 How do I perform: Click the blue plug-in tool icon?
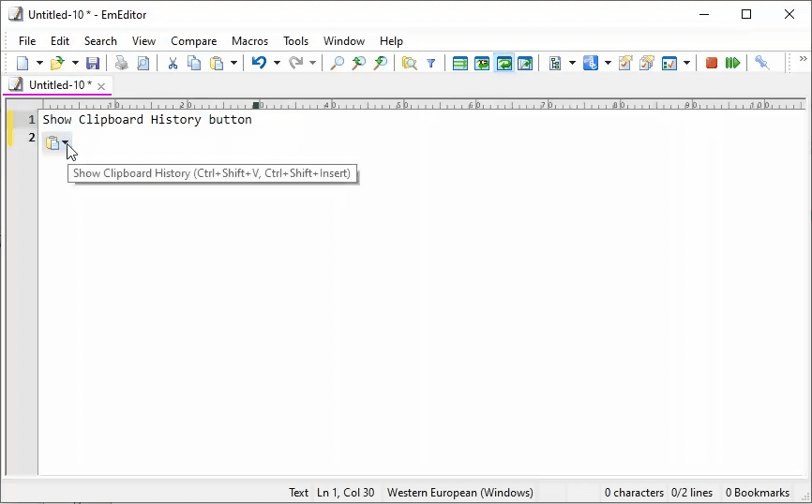(761, 63)
